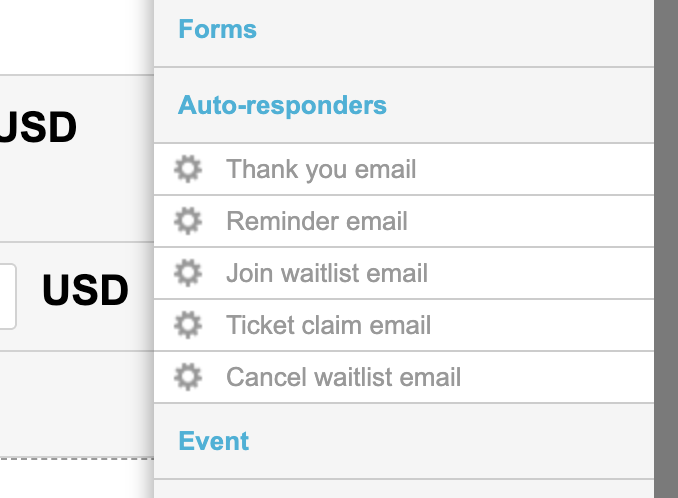678x498 pixels.
Task: Click the gear icon beside Reminder email
Action: click(187, 221)
